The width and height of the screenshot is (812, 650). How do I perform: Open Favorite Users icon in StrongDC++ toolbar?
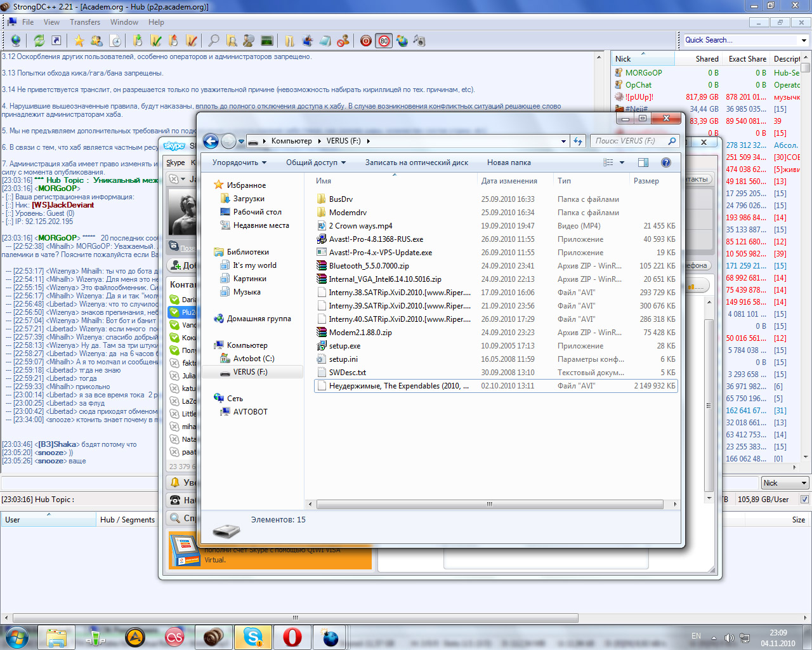click(x=96, y=41)
